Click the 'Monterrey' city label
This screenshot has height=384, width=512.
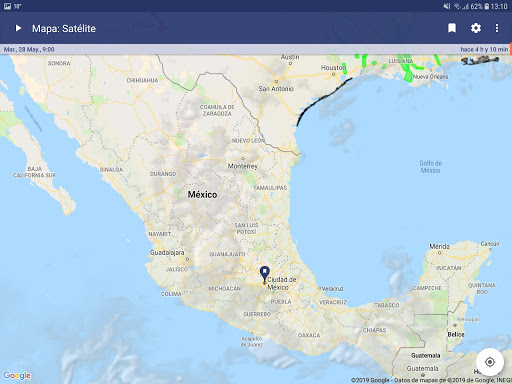coord(243,166)
